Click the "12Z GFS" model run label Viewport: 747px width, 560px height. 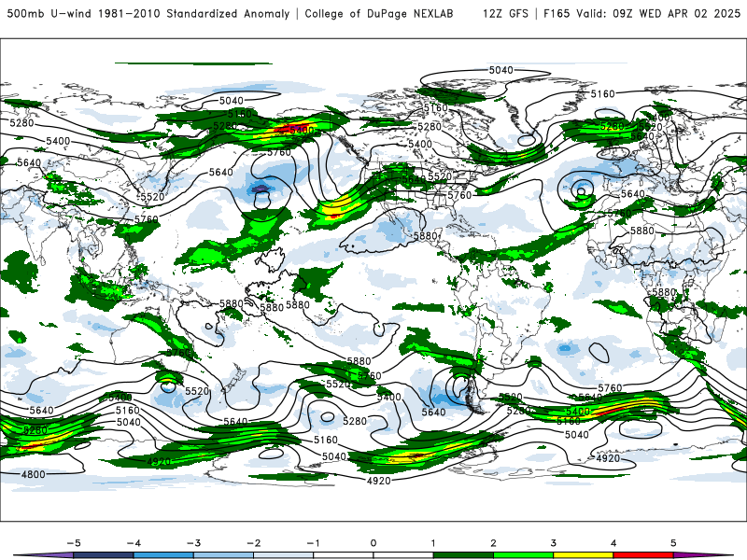coord(505,13)
